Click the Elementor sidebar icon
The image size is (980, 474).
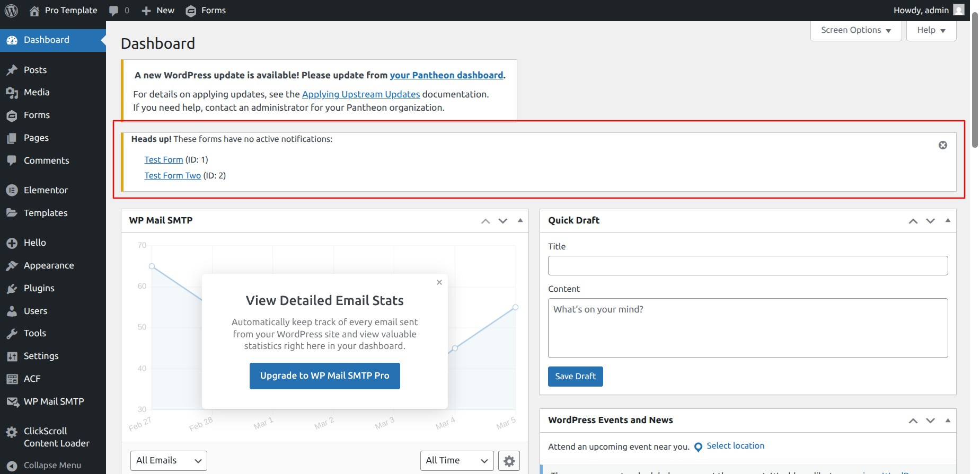pyautogui.click(x=12, y=190)
